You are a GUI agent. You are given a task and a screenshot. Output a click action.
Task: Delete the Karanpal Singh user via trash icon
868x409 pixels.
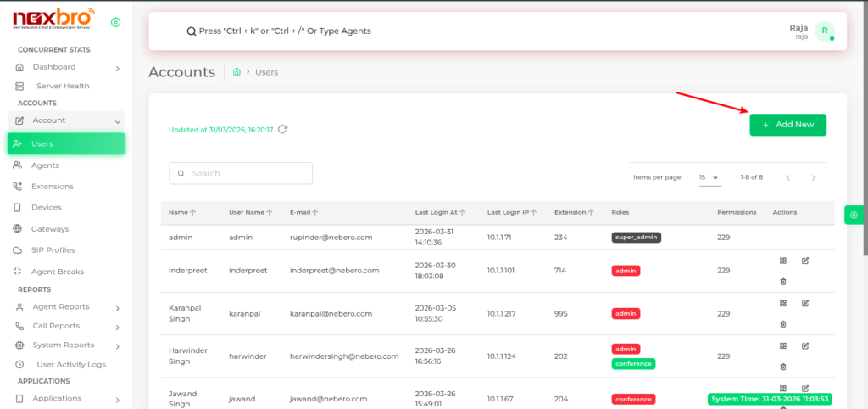coord(782,323)
